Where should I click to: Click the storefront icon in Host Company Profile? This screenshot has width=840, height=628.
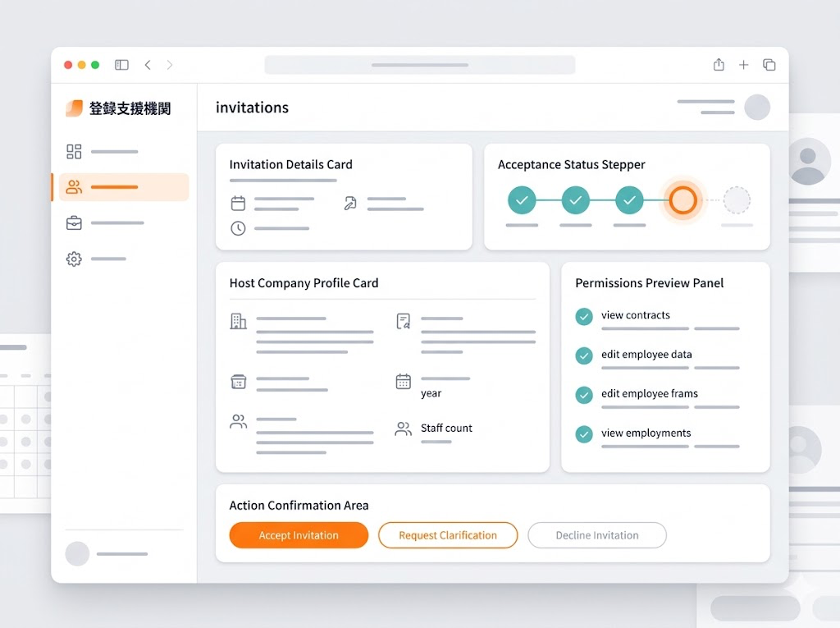pyautogui.click(x=239, y=382)
